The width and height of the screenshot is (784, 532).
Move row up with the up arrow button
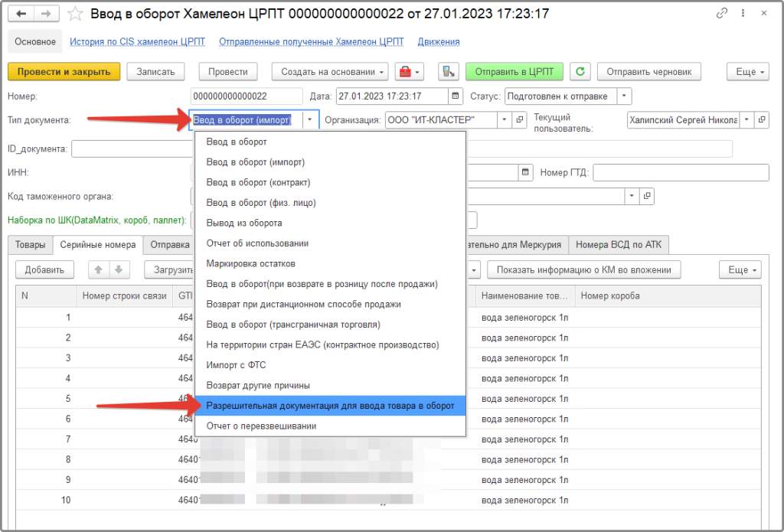[99, 269]
